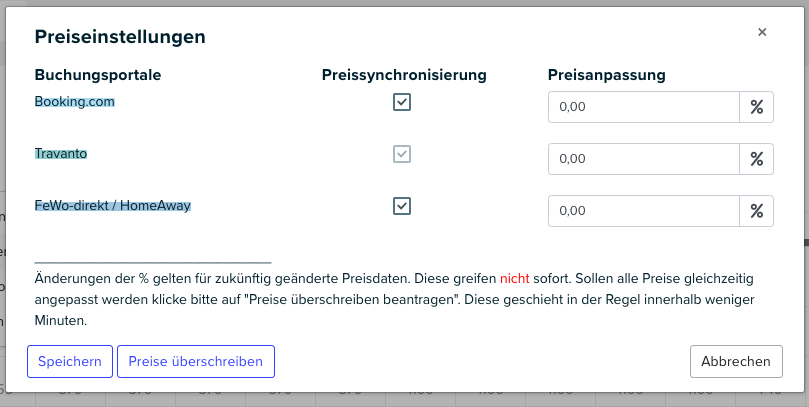Viewport: 809px width, 407px height.
Task: Toggle the greyed Travanto sync checkbox
Action: [402, 154]
